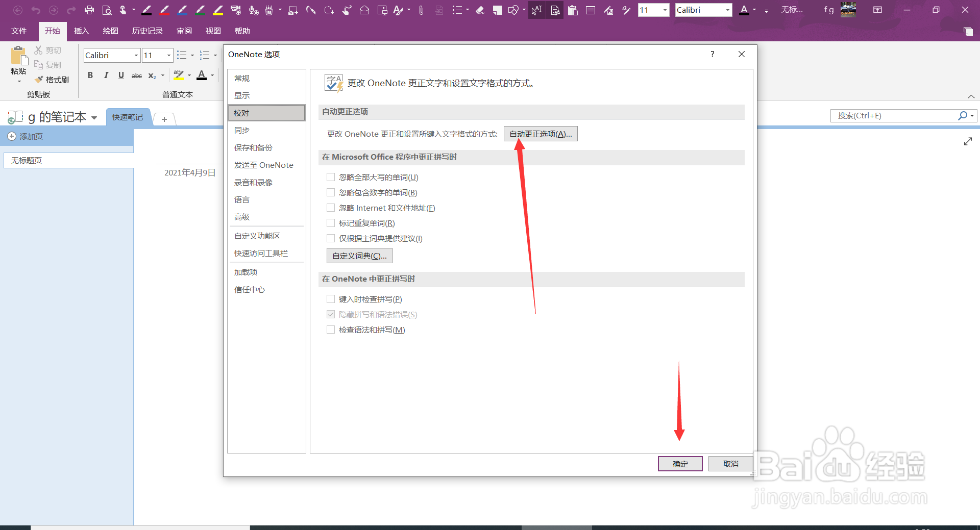
Task: Click the Undo arrow in title bar
Action: point(36,10)
